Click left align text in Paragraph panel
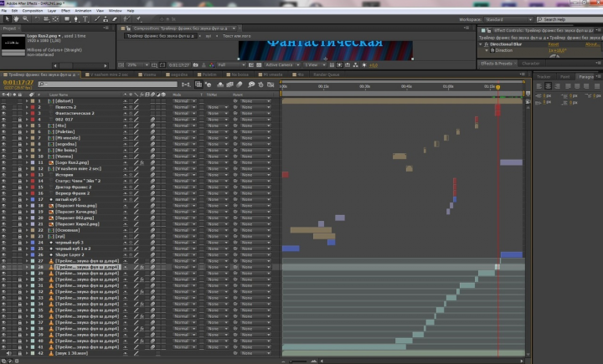The width and height of the screenshot is (603, 364). pyautogui.click(x=539, y=86)
